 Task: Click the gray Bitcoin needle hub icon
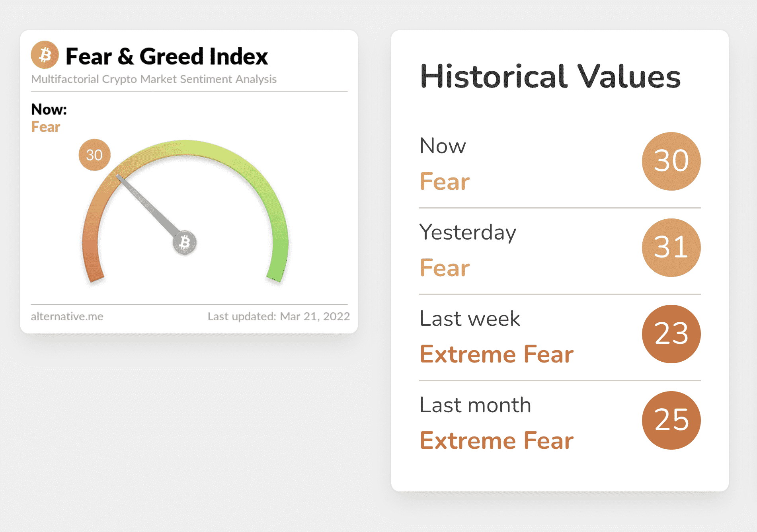[x=184, y=242]
